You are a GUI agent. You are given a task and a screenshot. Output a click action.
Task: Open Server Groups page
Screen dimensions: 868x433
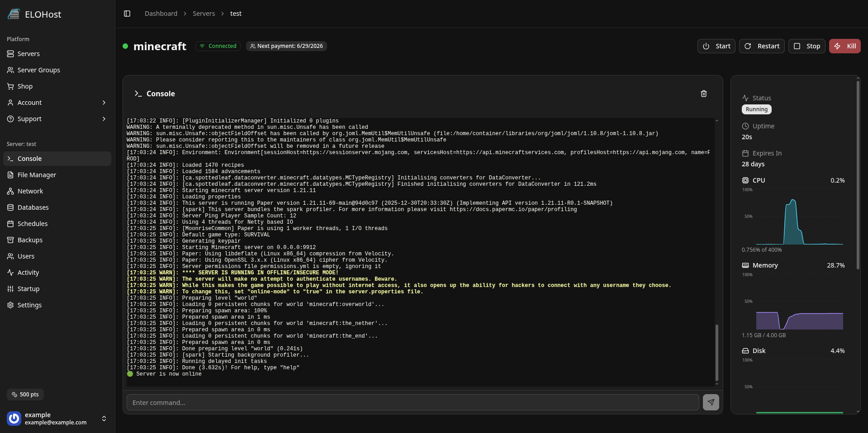57,70
